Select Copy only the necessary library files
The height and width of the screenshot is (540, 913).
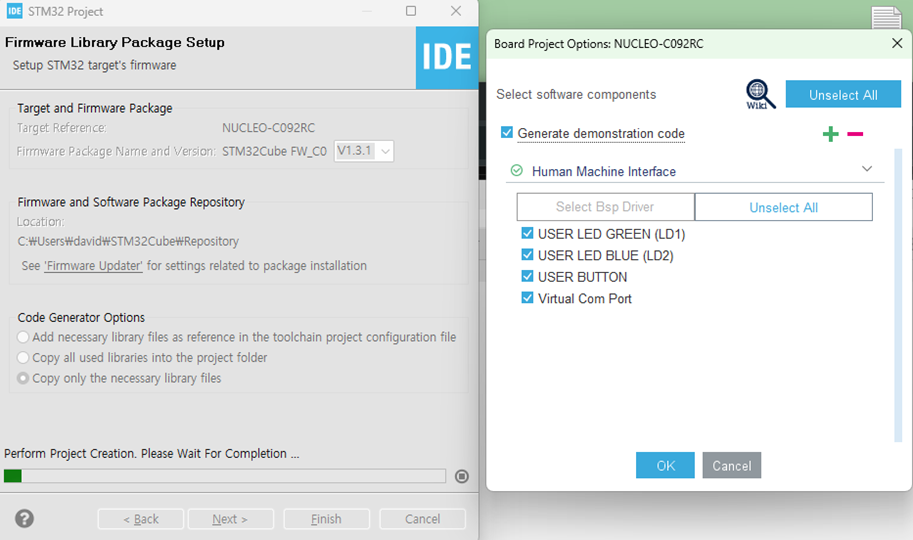tap(23, 378)
